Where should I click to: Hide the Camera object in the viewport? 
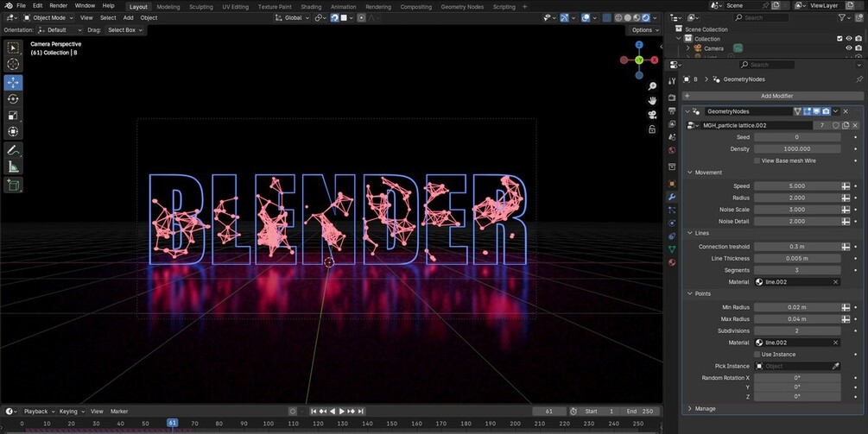(x=849, y=48)
